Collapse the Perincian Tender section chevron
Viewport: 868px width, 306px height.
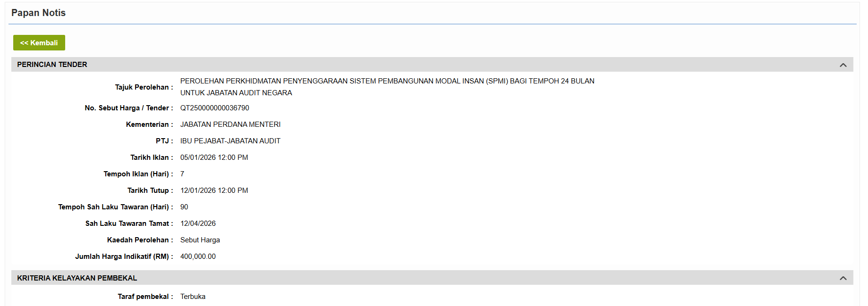pyautogui.click(x=843, y=65)
